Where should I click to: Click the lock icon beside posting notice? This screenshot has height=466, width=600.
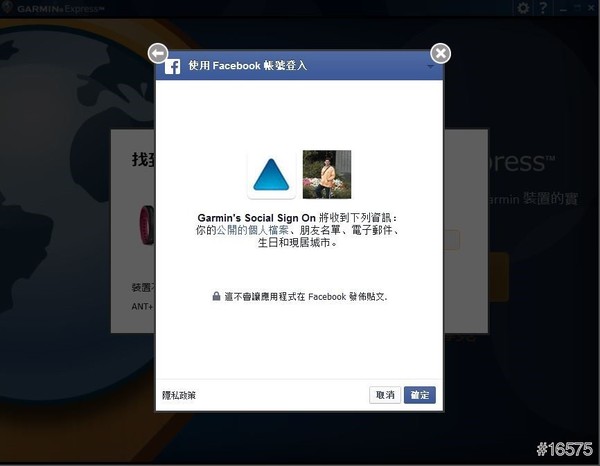point(216,296)
